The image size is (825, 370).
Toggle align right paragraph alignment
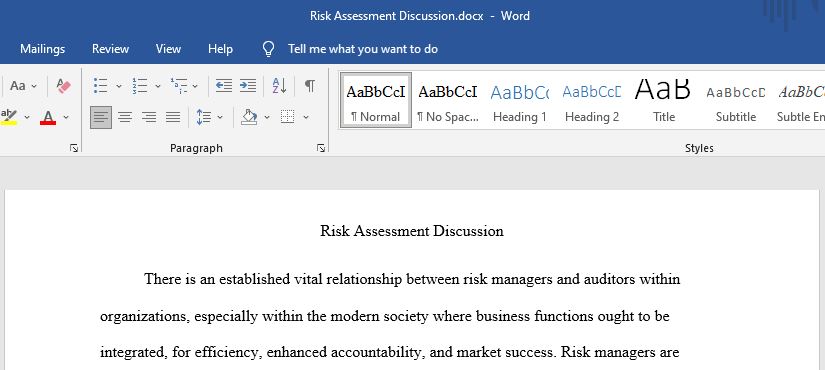[x=149, y=117]
